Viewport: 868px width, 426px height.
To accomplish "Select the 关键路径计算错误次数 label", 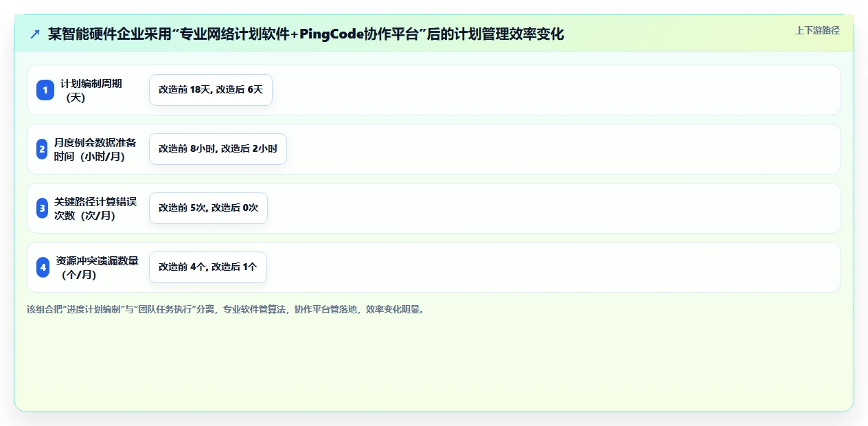I will [95, 208].
